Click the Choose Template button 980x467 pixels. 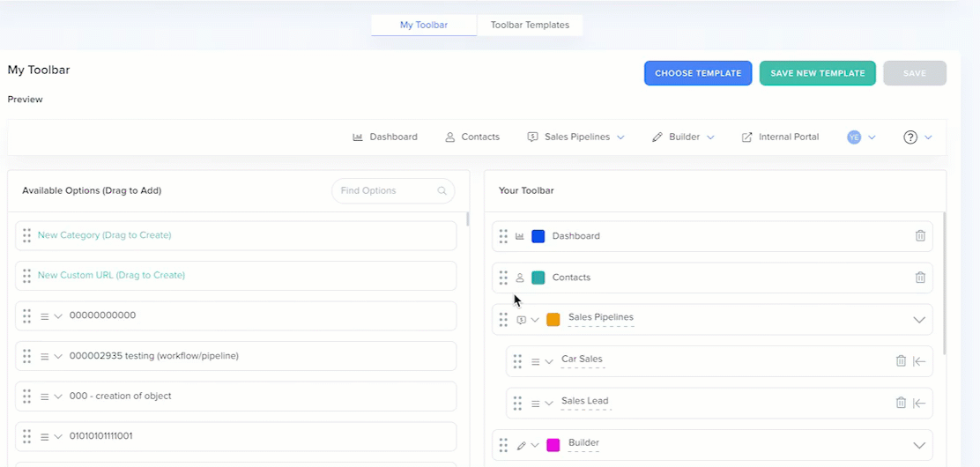pos(698,73)
